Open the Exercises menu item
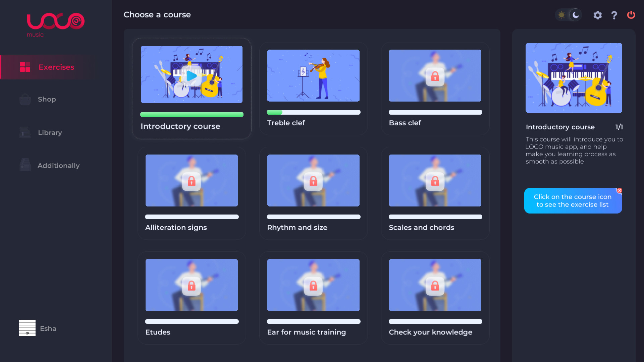 (56, 67)
